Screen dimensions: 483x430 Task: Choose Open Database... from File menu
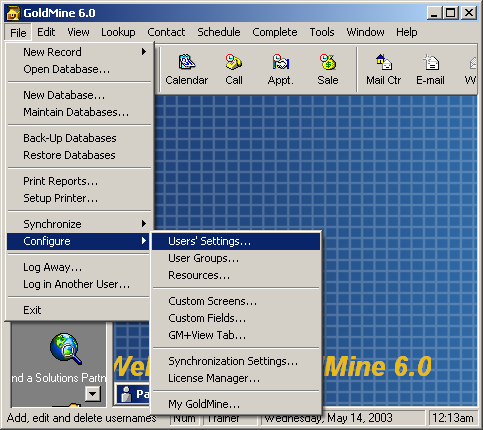pyautogui.click(x=79, y=69)
